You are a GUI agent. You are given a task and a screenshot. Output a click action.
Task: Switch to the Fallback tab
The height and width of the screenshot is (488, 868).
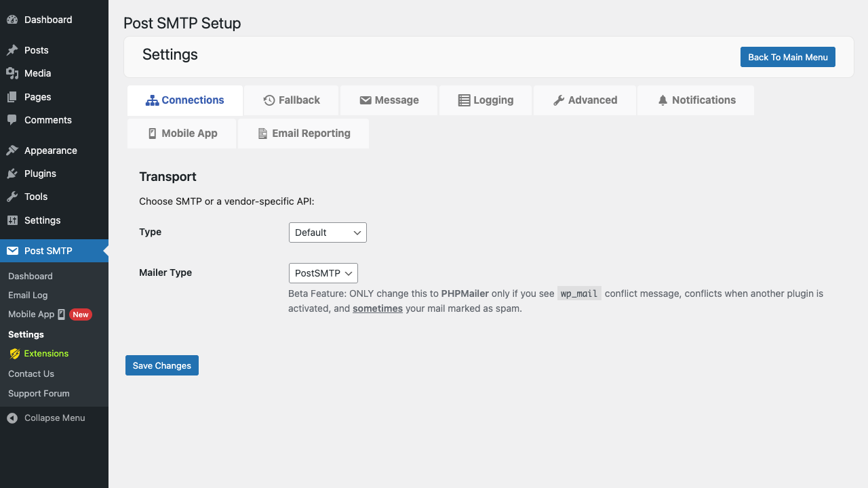pyautogui.click(x=292, y=100)
